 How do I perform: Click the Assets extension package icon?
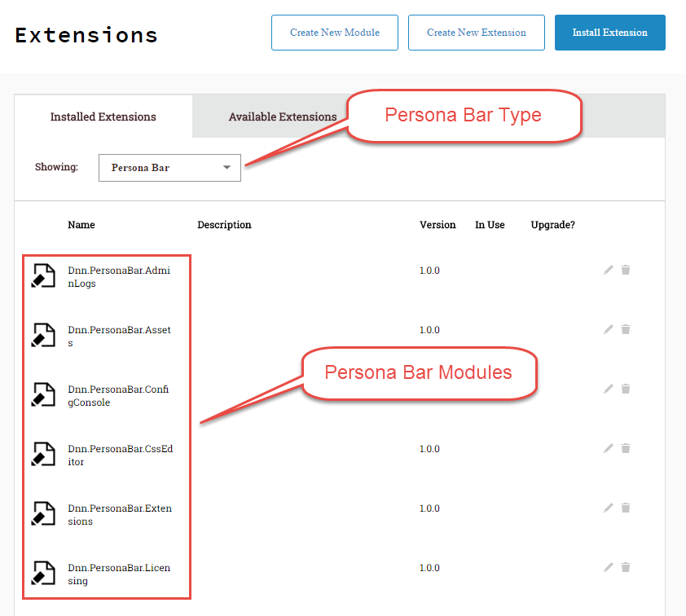pyautogui.click(x=43, y=335)
